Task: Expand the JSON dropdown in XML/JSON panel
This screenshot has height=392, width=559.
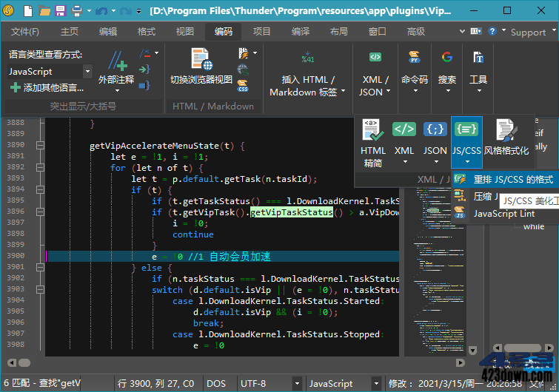Action: tap(435, 161)
